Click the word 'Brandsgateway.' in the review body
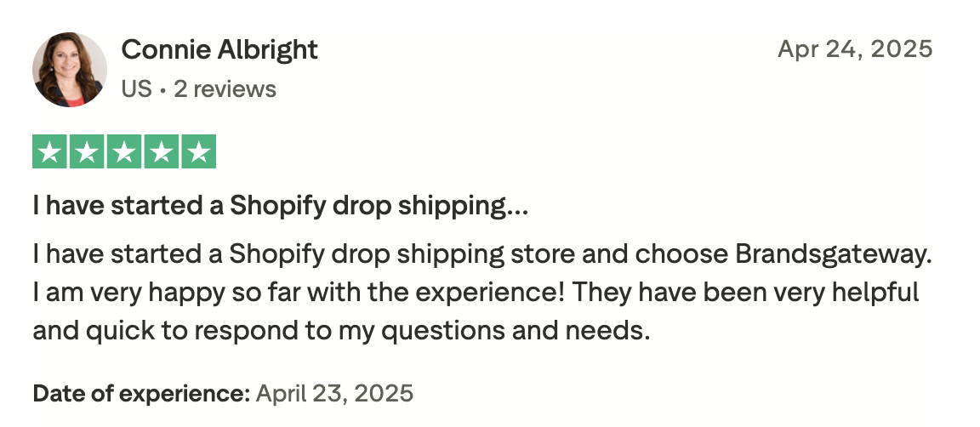This screenshot has height=427, width=980. point(834,254)
